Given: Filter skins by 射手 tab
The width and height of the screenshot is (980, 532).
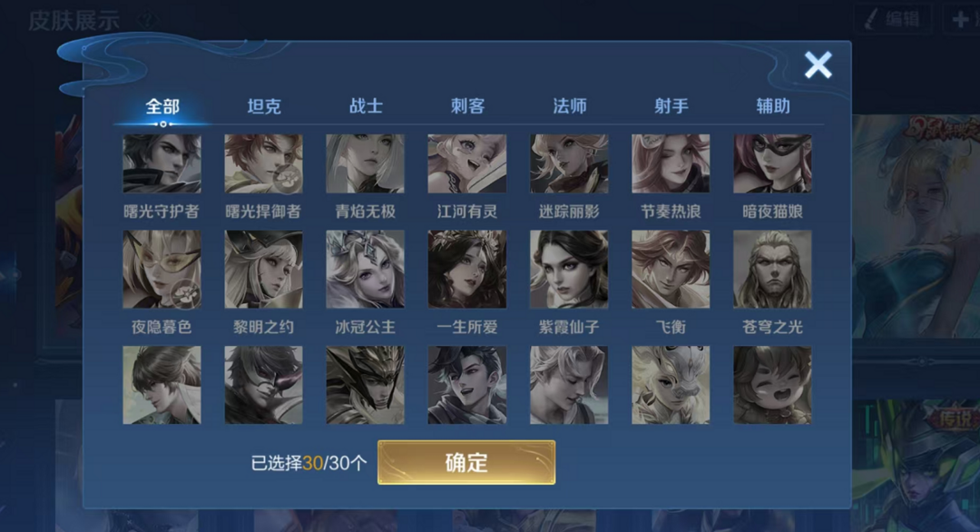Looking at the screenshot, I should pos(671,106).
